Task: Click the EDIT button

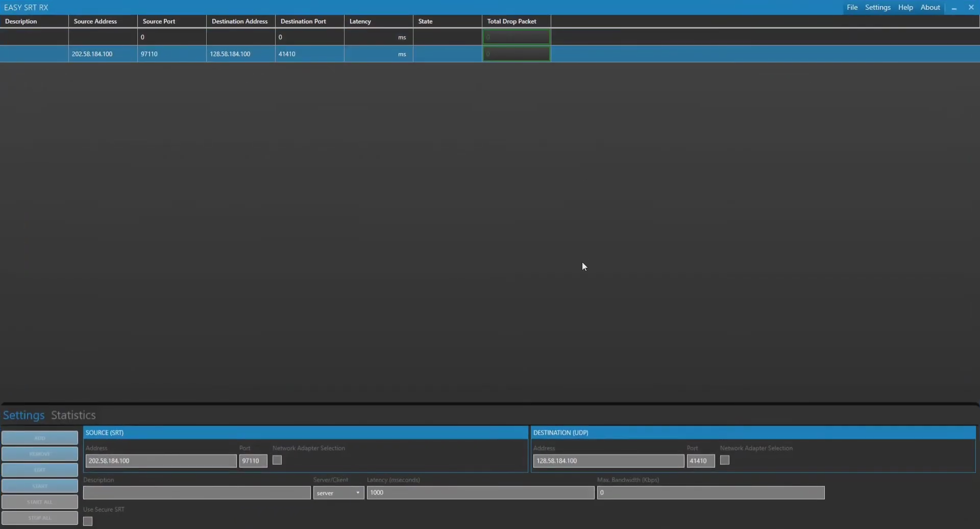Action: click(39, 469)
